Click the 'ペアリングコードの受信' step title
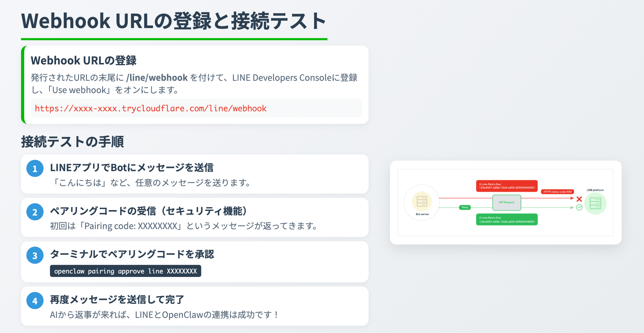 [x=148, y=211]
